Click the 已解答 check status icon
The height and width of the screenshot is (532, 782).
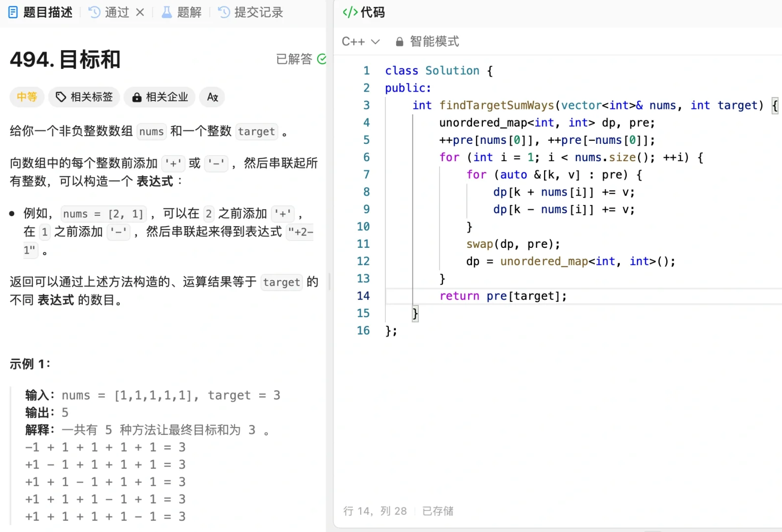tap(322, 59)
